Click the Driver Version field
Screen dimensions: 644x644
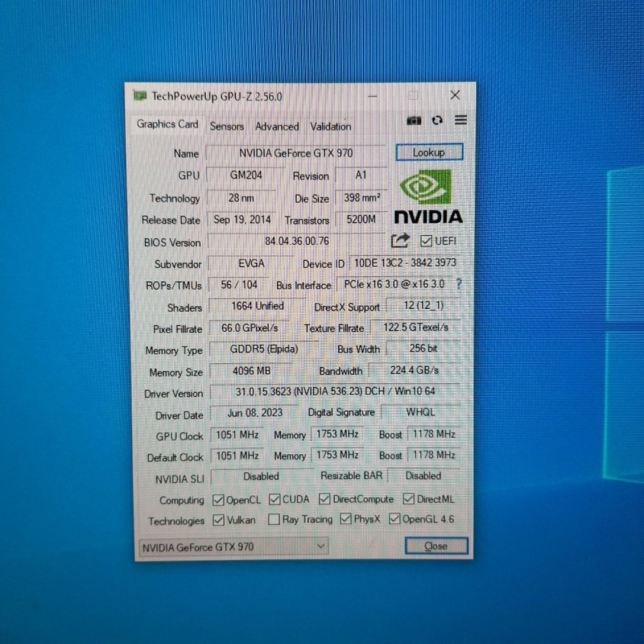tap(335, 392)
